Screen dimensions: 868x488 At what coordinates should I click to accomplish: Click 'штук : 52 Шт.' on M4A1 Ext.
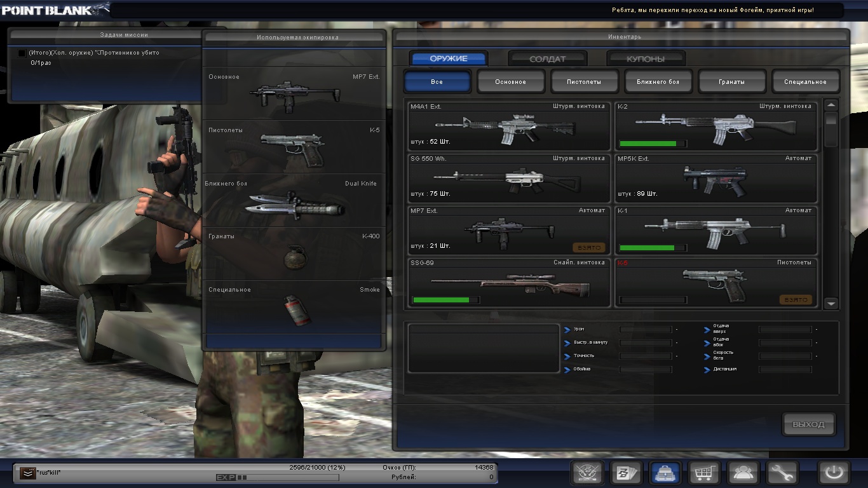click(430, 142)
